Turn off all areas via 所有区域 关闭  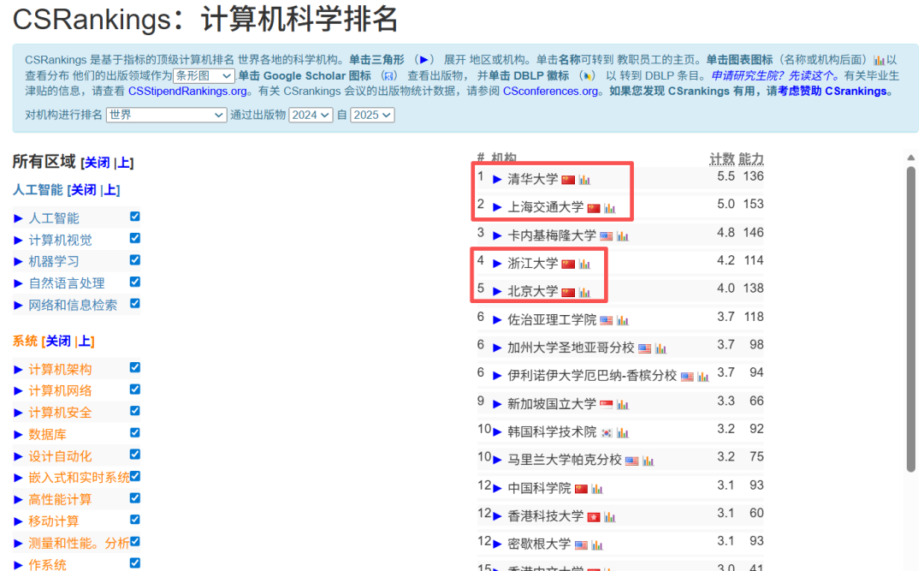coord(98,163)
